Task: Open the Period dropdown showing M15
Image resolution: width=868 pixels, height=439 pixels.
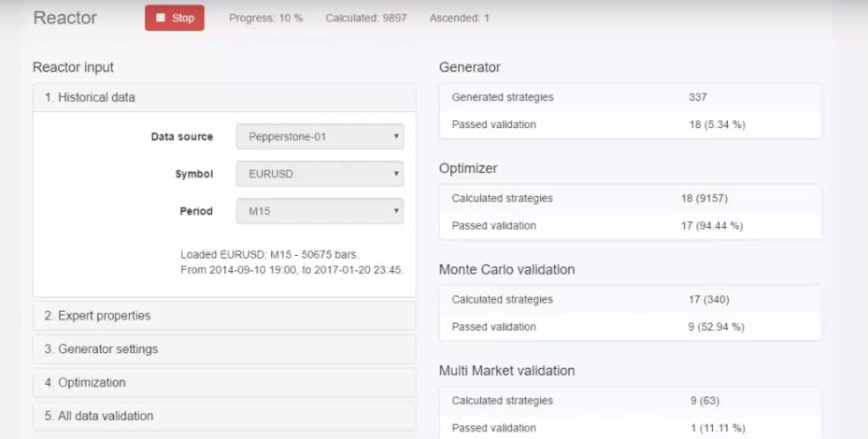Action: (x=320, y=211)
